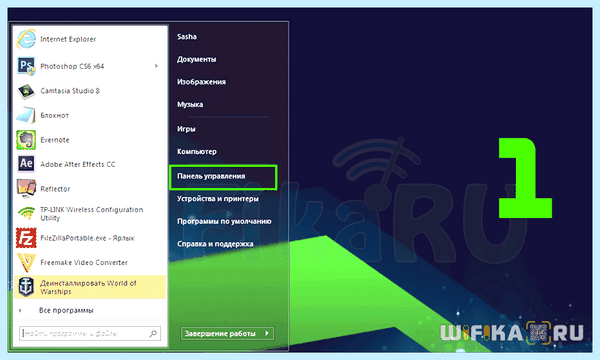Open Компьютер from Start menu
The height and width of the screenshot is (360, 600).
(x=197, y=151)
